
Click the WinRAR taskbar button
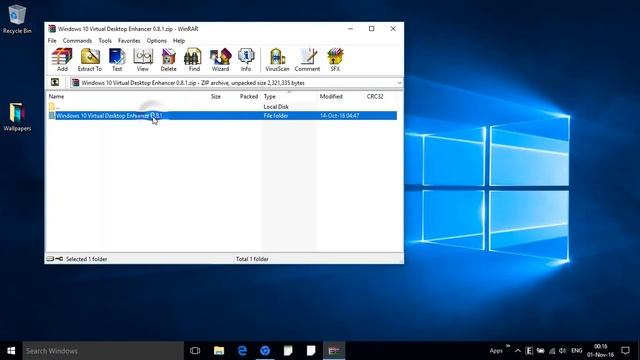coord(334,351)
